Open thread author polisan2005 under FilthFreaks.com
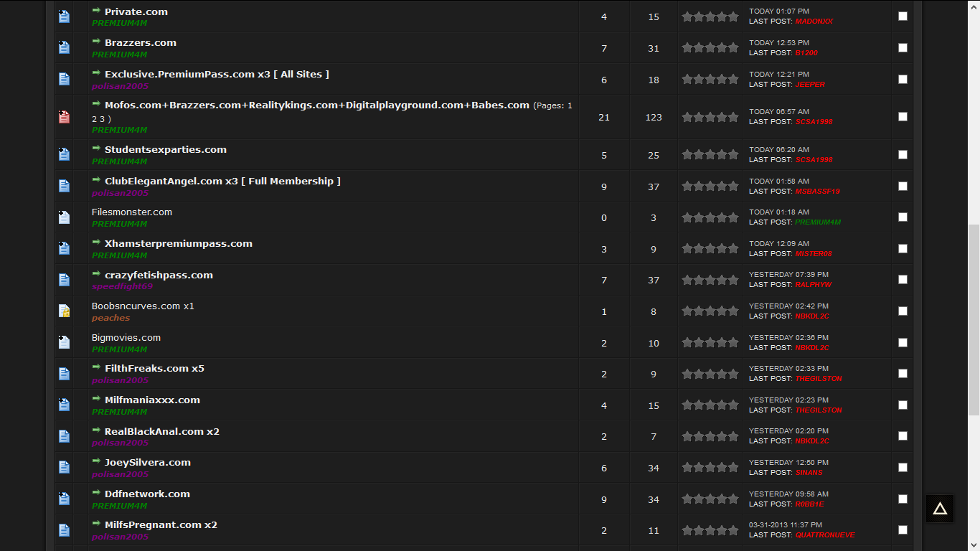Screen dimensions: 980x551 coord(120,380)
